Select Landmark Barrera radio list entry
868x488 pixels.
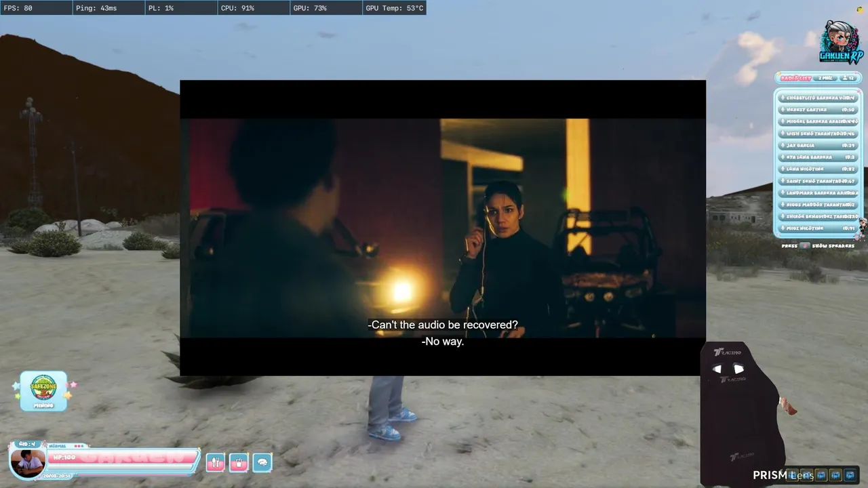tap(819, 192)
